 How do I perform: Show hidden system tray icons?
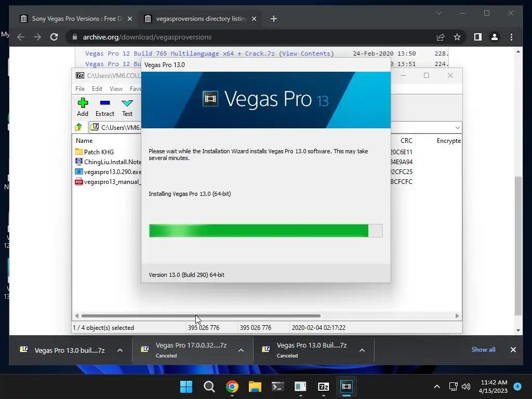point(436,387)
